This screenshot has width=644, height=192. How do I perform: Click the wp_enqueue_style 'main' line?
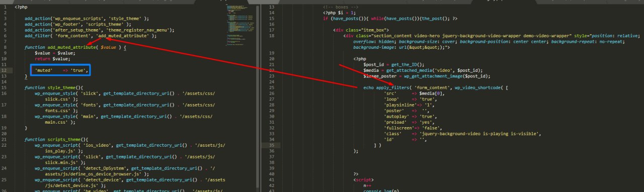tap(123, 119)
